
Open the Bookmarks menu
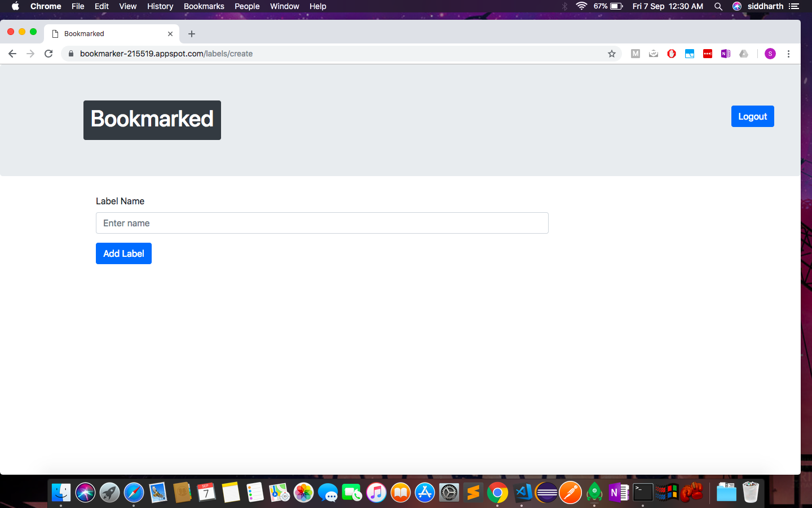pyautogui.click(x=204, y=6)
